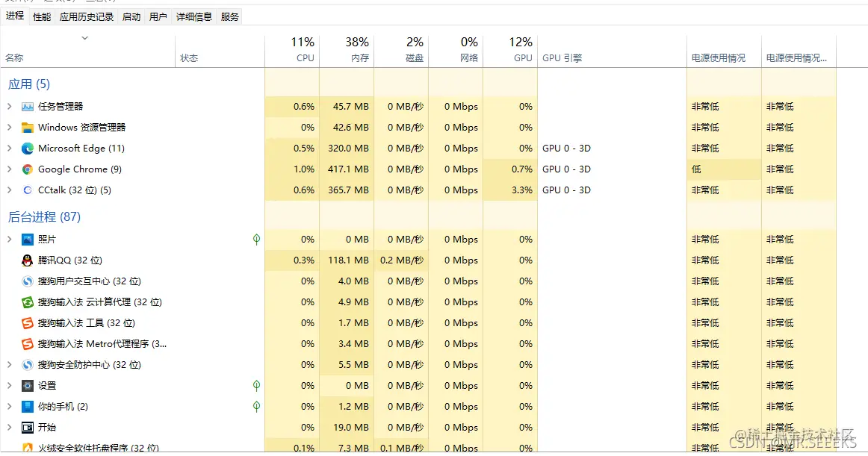Click Chrome's 低 power usage cell
Viewport: 868px width, 456px height.
click(x=724, y=169)
